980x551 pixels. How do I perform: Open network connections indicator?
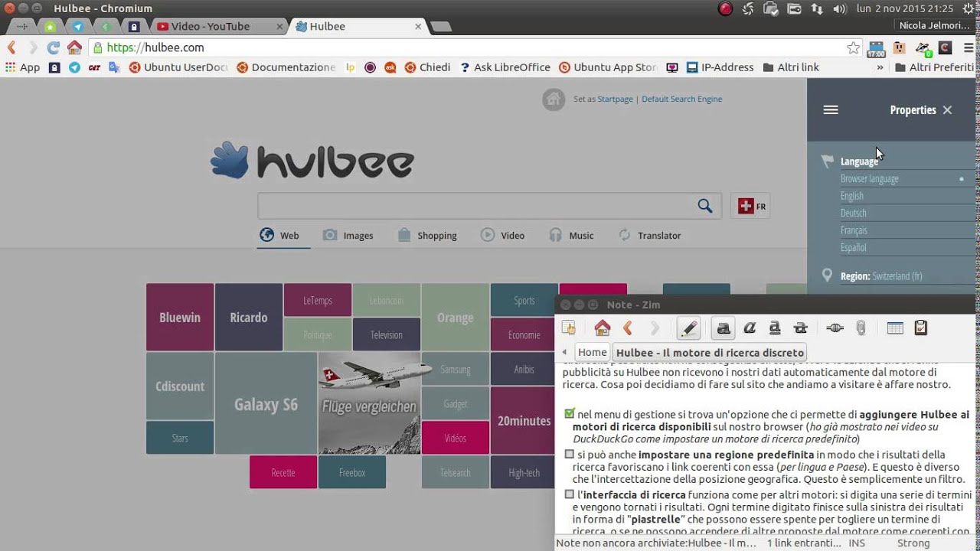(817, 8)
